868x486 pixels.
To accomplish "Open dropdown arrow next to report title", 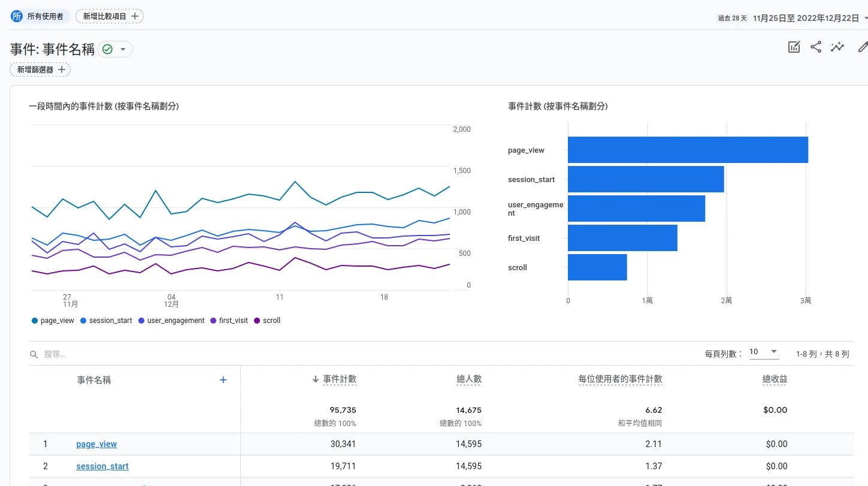I will [123, 49].
